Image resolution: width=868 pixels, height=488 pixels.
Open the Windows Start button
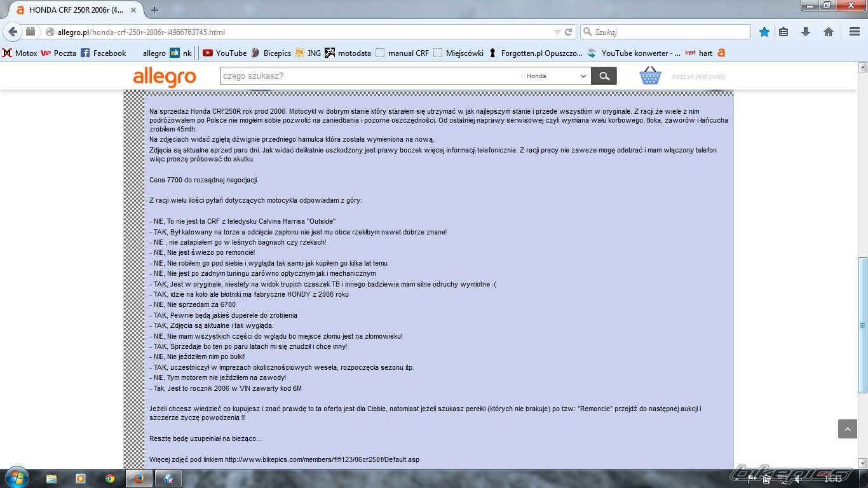(16, 478)
